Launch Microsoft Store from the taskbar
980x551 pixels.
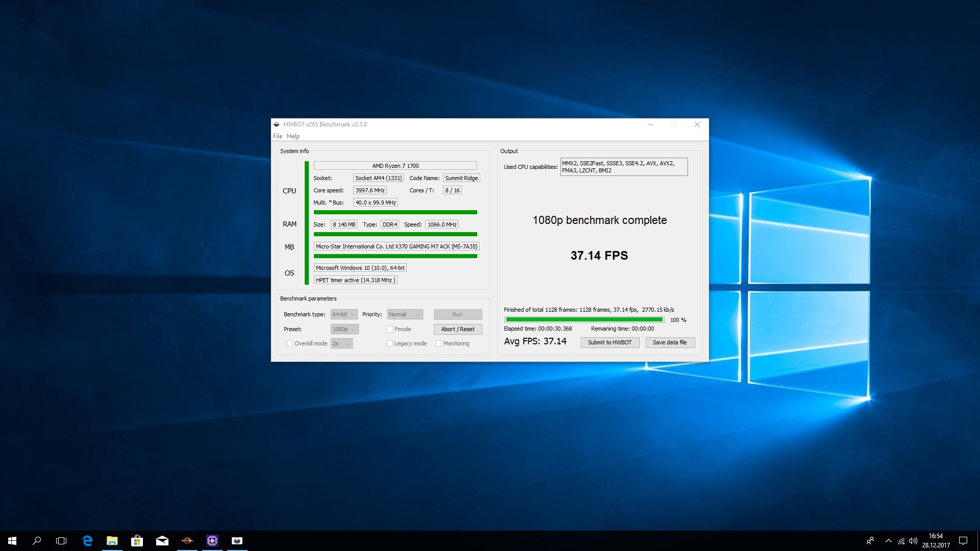[x=137, y=541]
